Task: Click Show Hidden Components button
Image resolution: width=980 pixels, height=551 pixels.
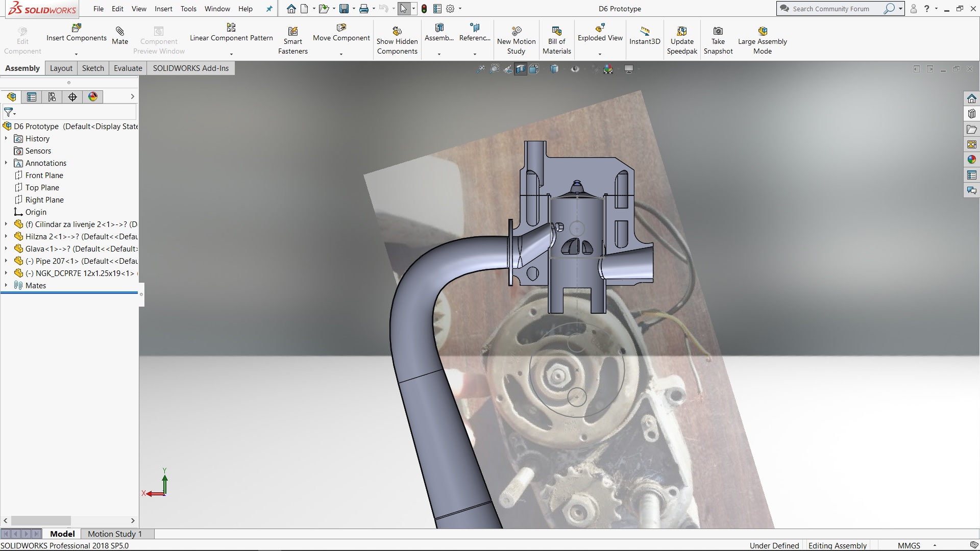Action: point(397,31)
